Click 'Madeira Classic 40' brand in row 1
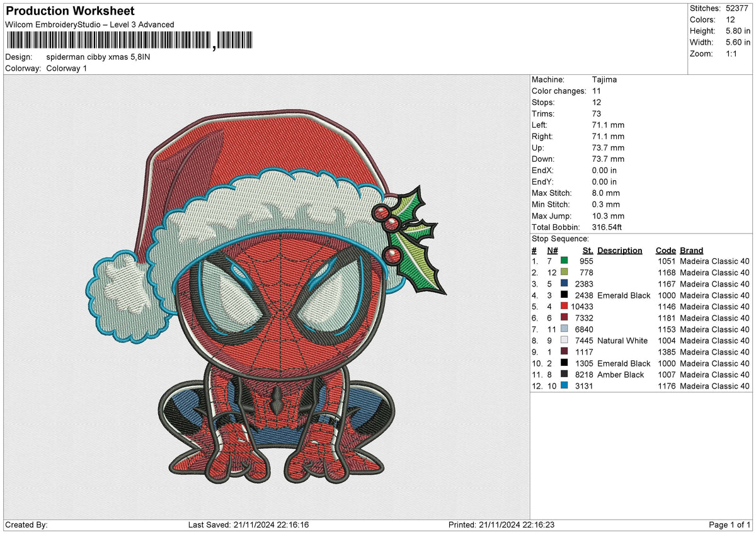Image resolution: width=756 pixels, height=534 pixels. click(715, 261)
